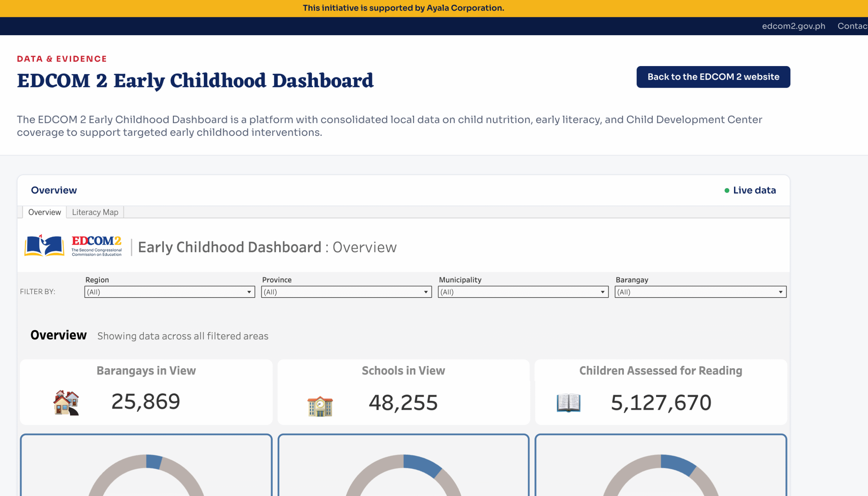
Task: Click the EDCOM2 Second Congressional Commission wordmark
Action: click(x=97, y=246)
